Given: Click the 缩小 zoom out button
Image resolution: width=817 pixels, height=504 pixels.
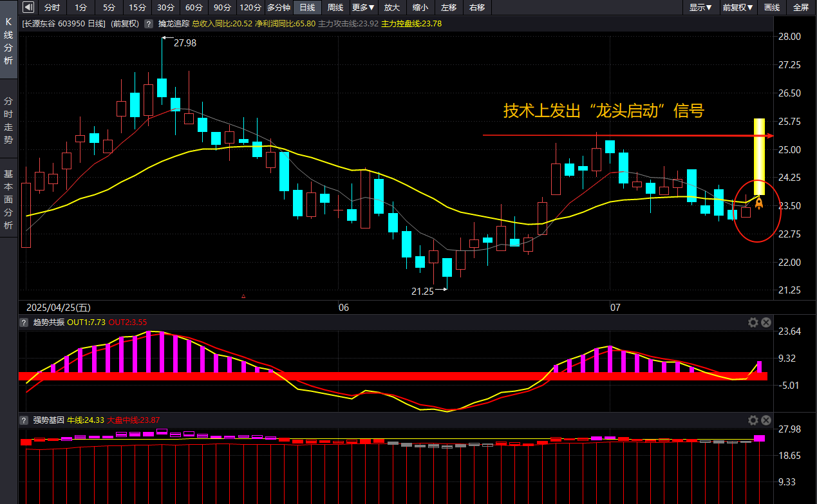Looking at the screenshot, I should point(420,8).
